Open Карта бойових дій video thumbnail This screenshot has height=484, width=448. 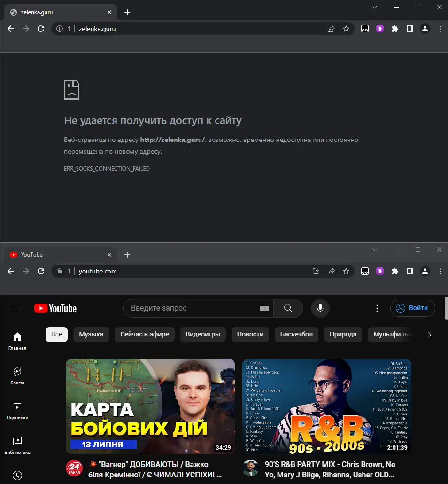pyautogui.click(x=150, y=406)
